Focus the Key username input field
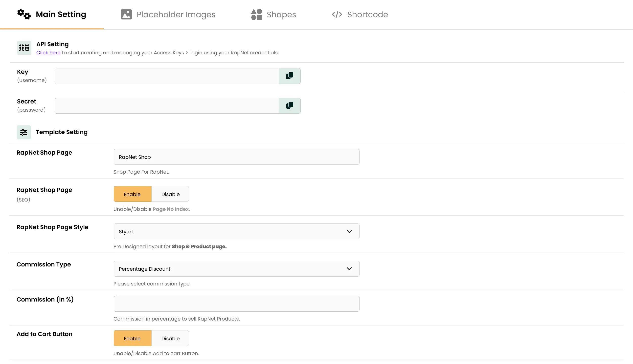The image size is (633, 364). 167,76
